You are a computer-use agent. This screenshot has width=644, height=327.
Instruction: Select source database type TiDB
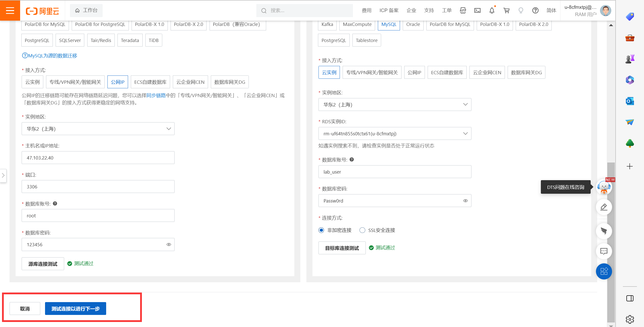154,40
